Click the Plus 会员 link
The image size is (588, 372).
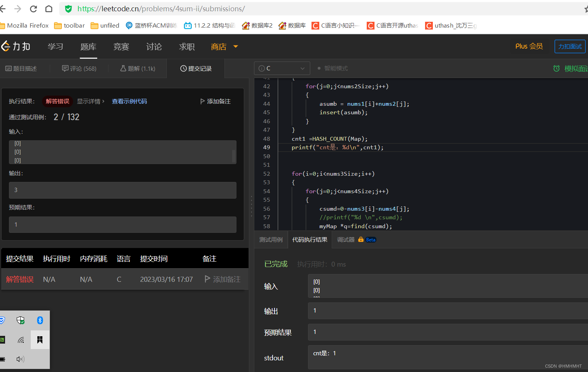tap(529, 46)
